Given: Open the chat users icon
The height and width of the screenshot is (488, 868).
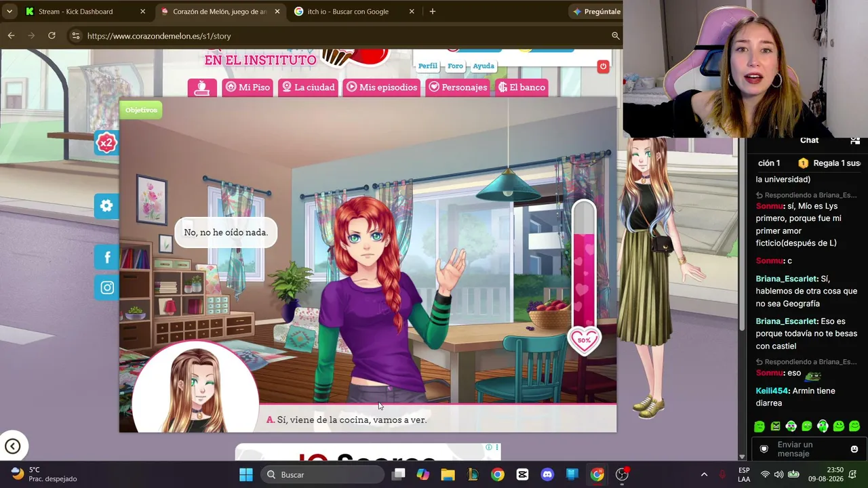Looking at the screenshot, I should 854,140.
